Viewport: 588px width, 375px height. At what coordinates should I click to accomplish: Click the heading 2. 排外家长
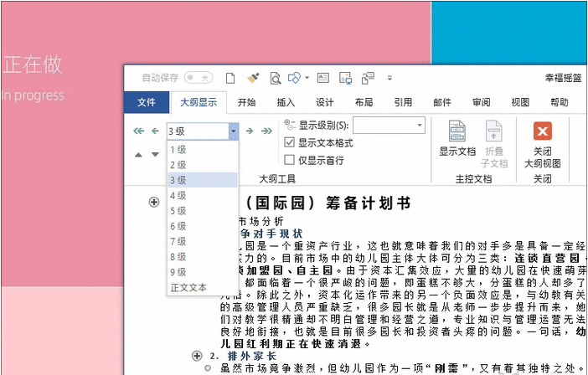(x=243, y=356)
